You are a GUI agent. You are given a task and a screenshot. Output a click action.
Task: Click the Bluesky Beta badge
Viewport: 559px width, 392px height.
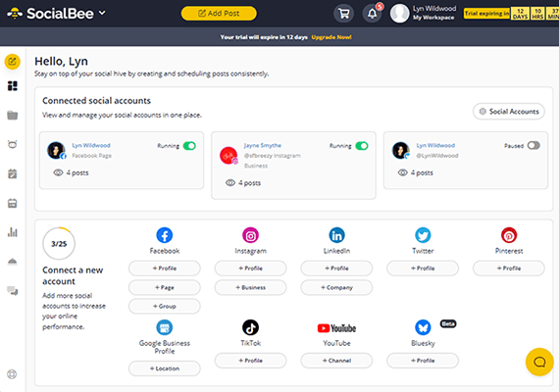tap(448, 324)
